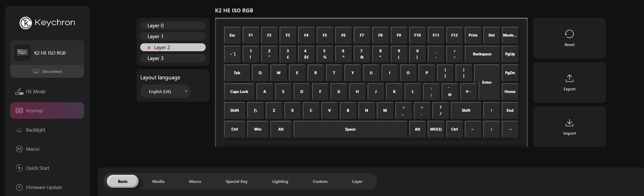Open the Backlight settings page

pos(47,130)
